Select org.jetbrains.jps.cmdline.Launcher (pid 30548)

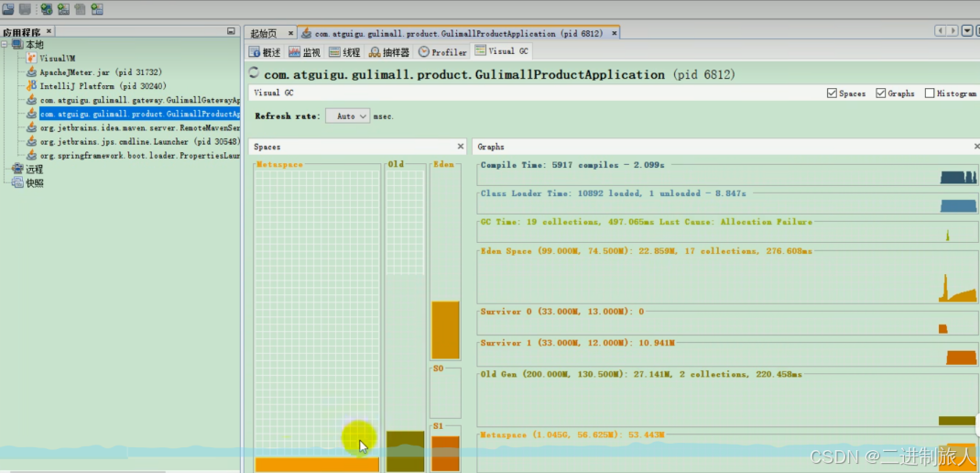pyautogui.click(x=134, y=141)
